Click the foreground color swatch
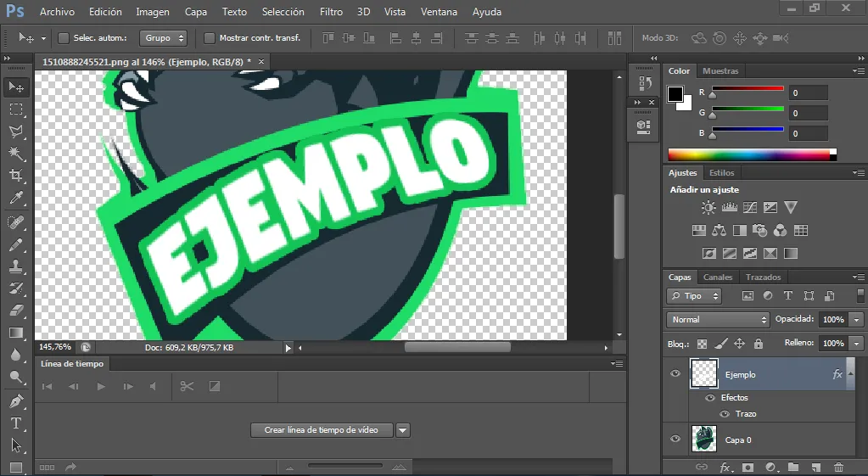 tap(675, 94)
